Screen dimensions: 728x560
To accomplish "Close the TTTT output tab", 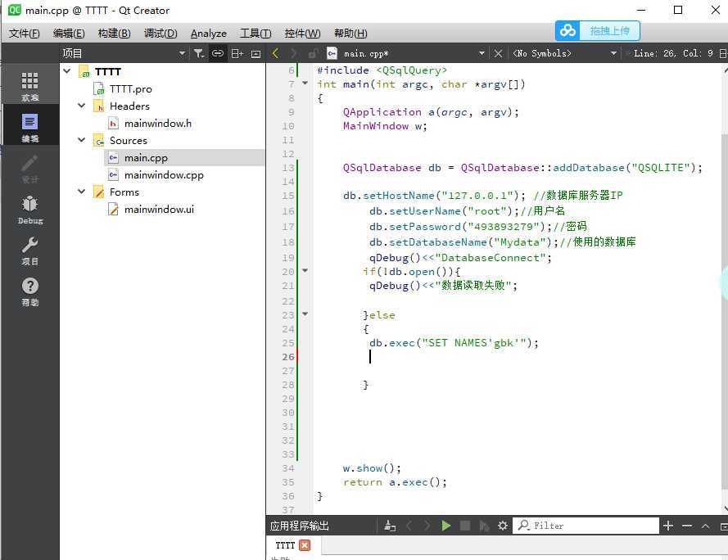I will tap(305, 545).
